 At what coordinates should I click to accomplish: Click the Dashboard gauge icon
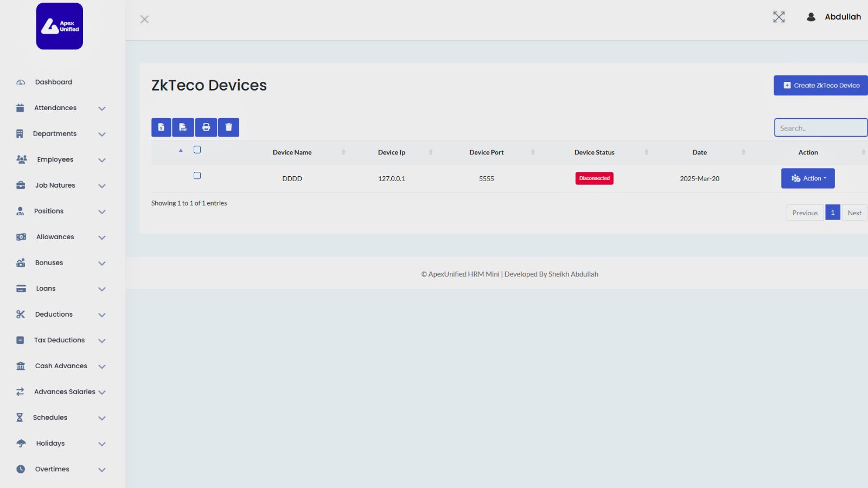tap(21, 82)
